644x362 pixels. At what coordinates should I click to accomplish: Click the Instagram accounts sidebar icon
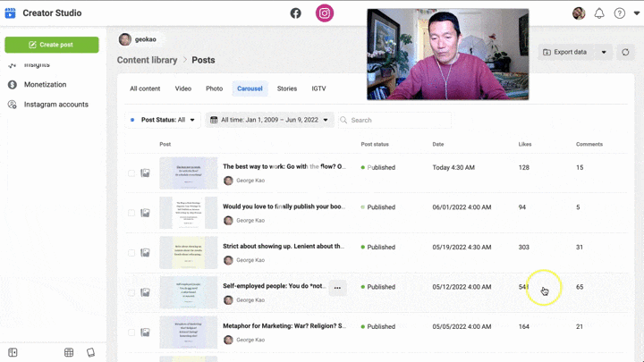tap(13, 105)
